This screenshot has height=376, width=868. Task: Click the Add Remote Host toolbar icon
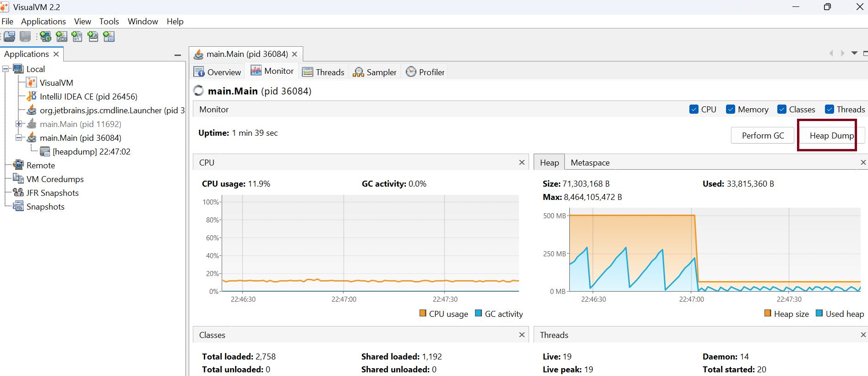click(45, 37)
